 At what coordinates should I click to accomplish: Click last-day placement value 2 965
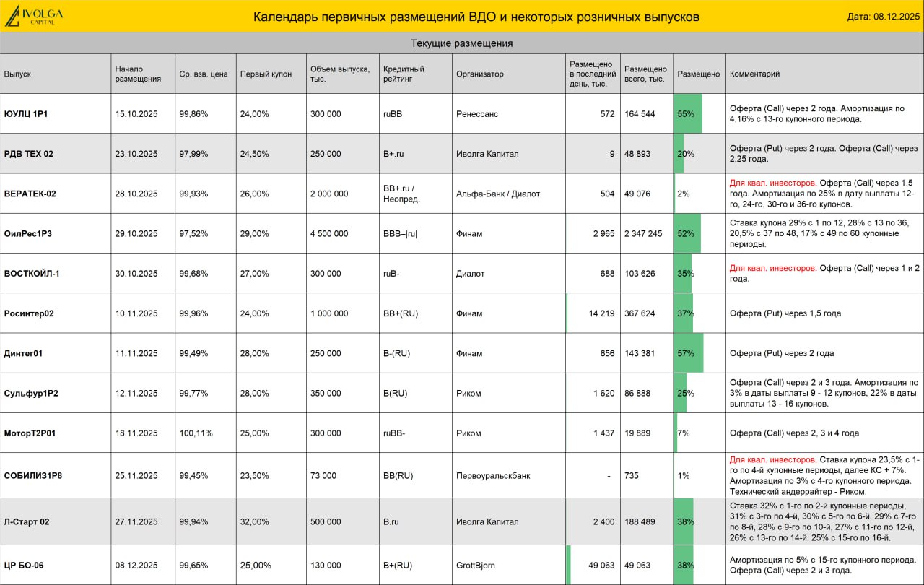[x=604, y=233]
